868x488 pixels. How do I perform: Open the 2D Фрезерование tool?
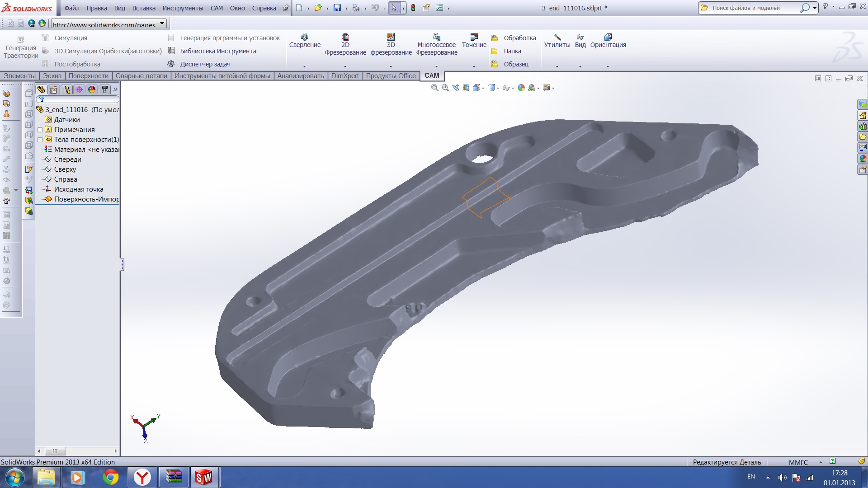[x=345, y=44]
